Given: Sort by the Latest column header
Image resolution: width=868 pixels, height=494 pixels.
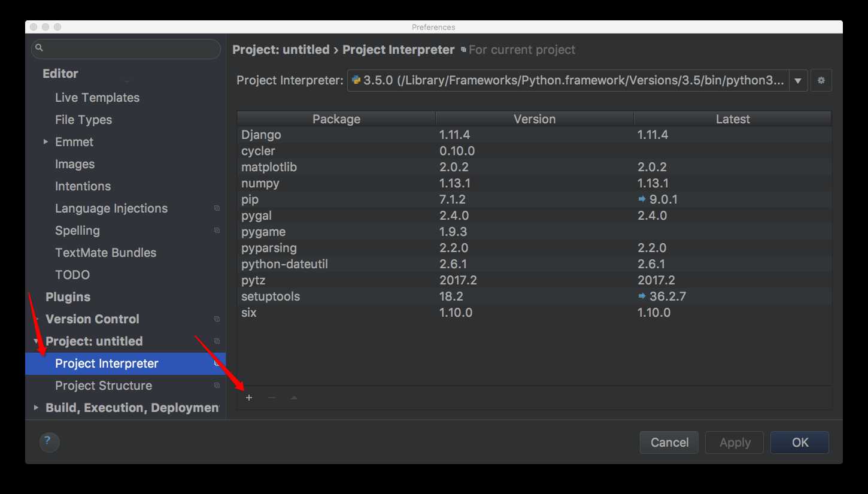Looking at the screenshot, I should 733,119.
